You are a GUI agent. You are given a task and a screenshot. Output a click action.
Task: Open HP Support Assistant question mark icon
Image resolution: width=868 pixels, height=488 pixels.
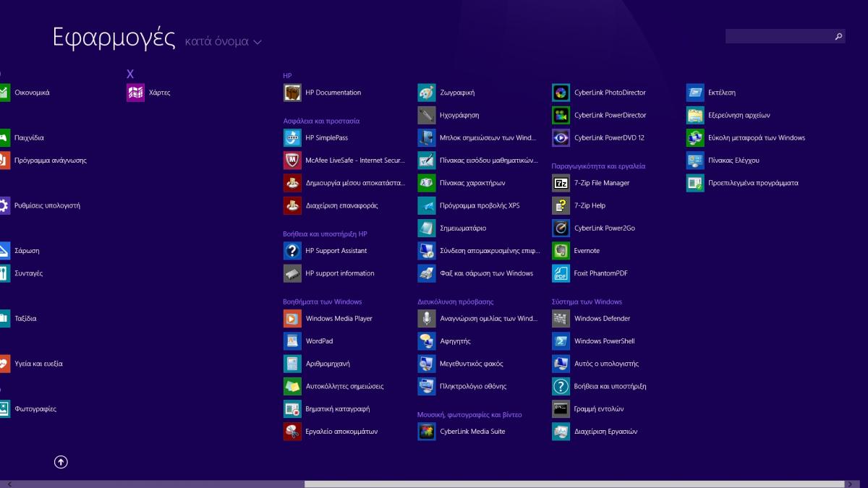point(292,251)
